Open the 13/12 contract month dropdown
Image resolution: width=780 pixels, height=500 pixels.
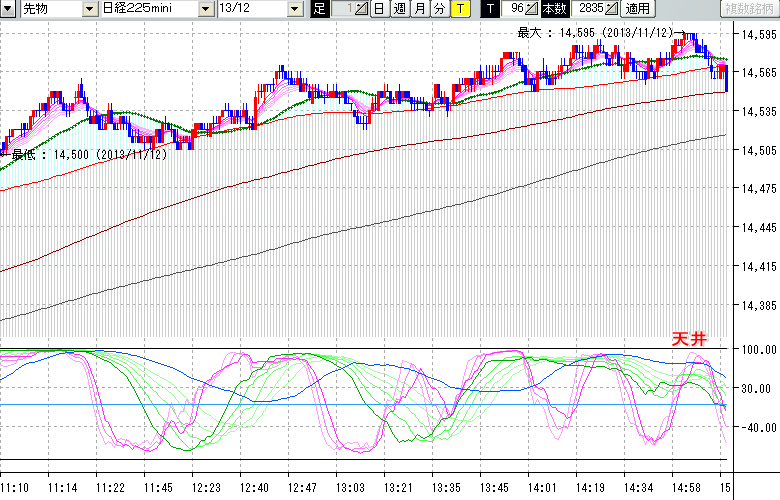(294, 9)
